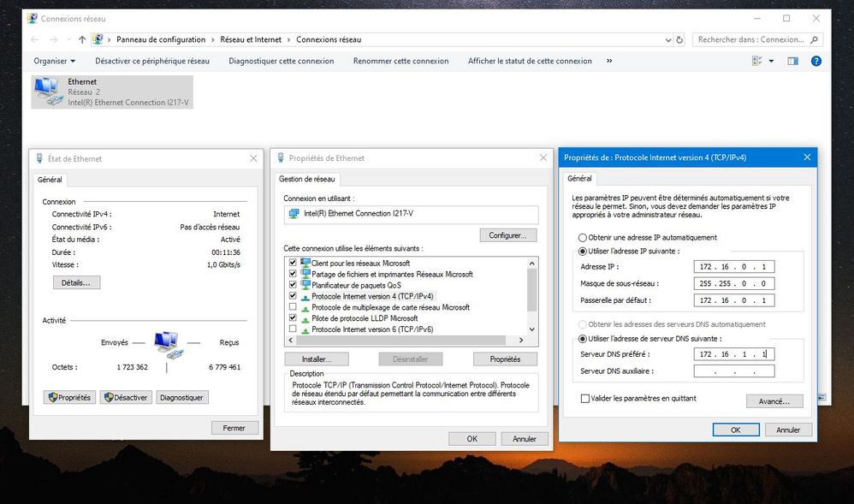Screen dimensions: 854x504
Task: Click Diagnostiquer cette connexion in toolbar
Action: click(281, 61)
